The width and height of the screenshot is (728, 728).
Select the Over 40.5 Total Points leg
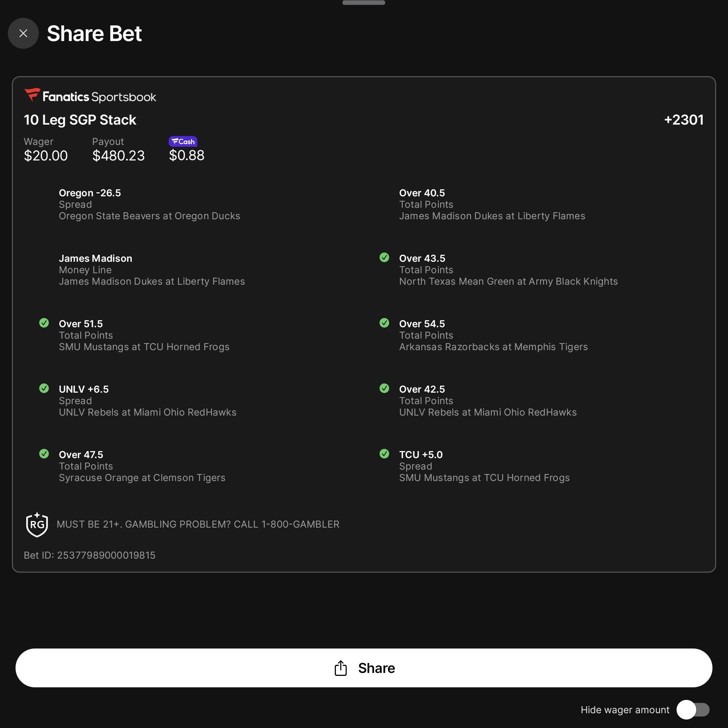point(492,204)
